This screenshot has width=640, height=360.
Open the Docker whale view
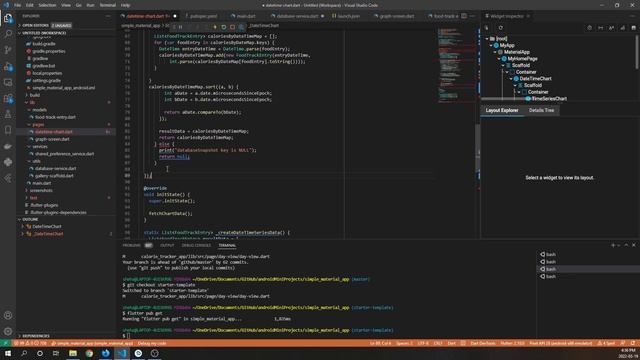click(8, 146)
